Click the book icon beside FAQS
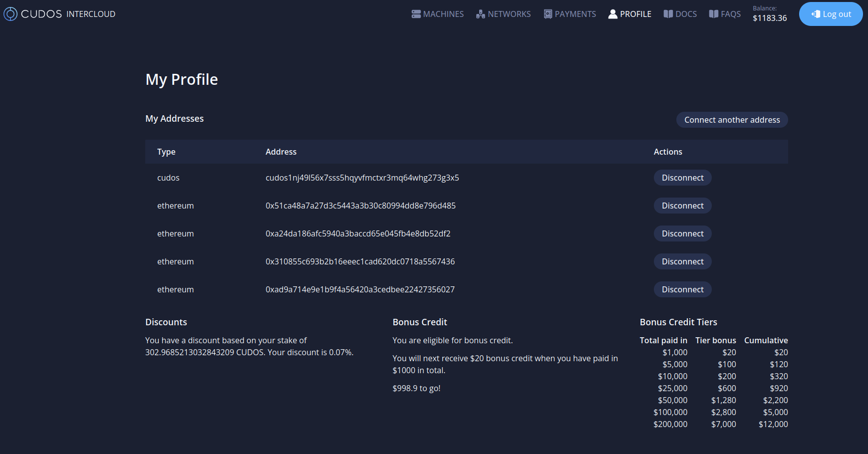868x454 pixels. point(714,14)
